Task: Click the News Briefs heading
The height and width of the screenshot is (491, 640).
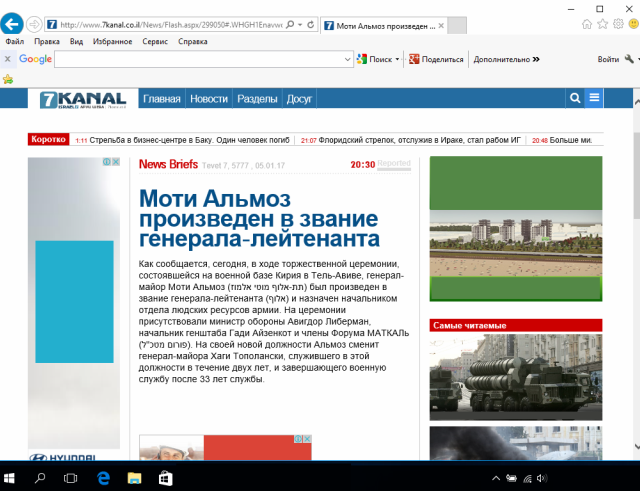Action: (168, 164)
